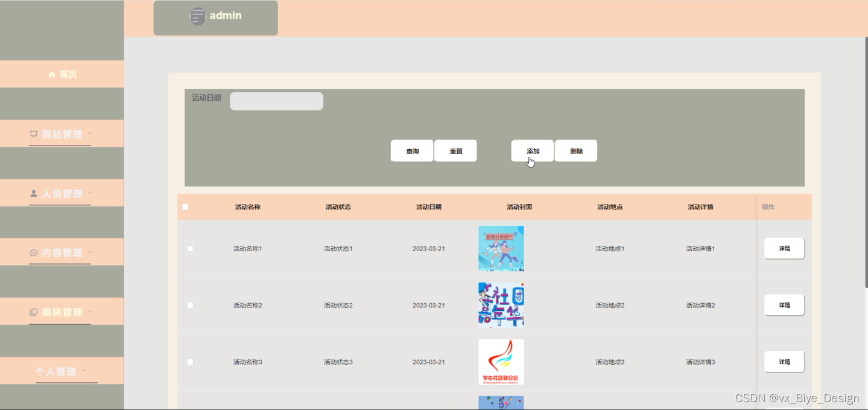Click the 活动名称3 cell
868x410 pixels.
click(248, 362)
